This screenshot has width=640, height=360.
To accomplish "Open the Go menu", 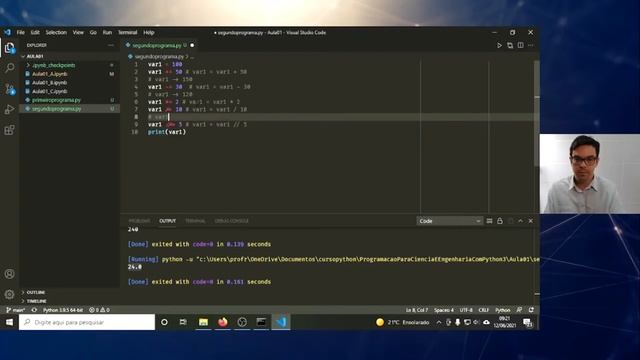I will coord(93,32).
